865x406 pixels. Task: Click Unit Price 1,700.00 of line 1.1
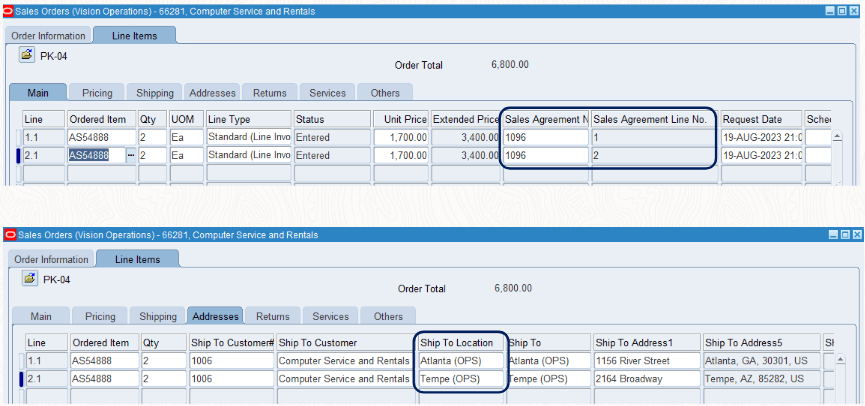pos(401,137)
